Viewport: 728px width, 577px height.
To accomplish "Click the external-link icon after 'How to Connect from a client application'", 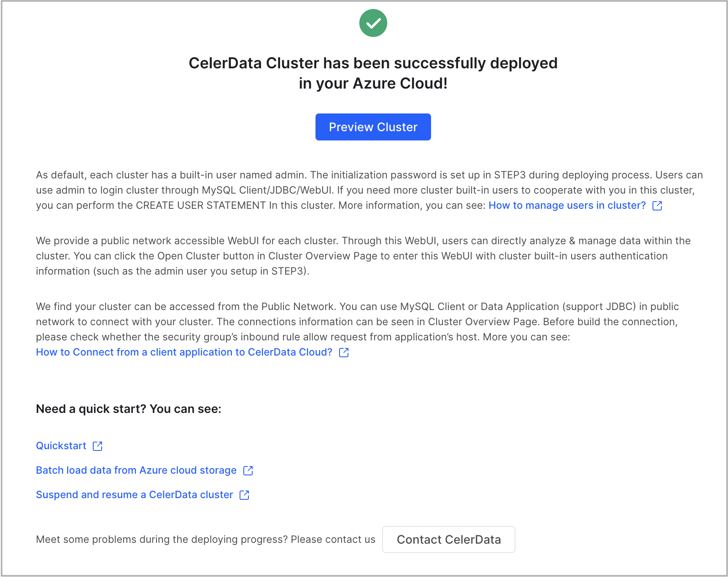I will tap(343, 352).
